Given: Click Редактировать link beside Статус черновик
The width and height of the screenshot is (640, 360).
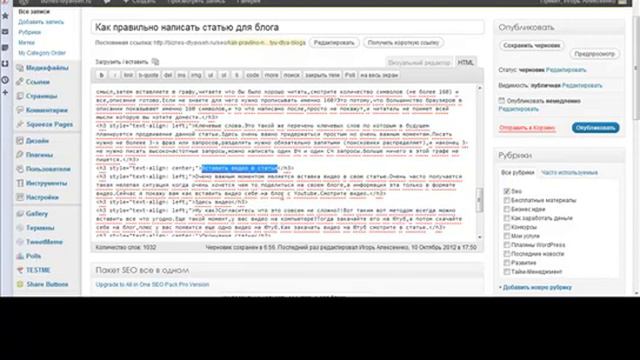Looking at the screenshot, I should (566, 70).
